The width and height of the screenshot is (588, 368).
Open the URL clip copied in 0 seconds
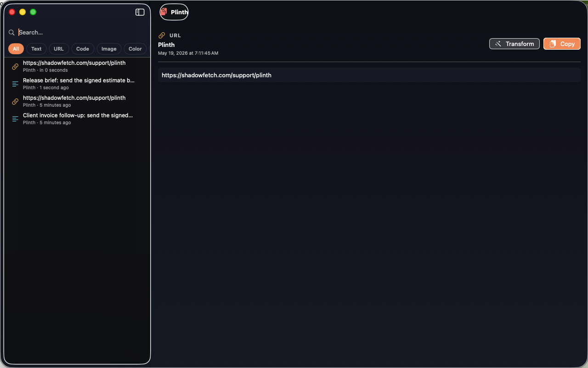77,66
